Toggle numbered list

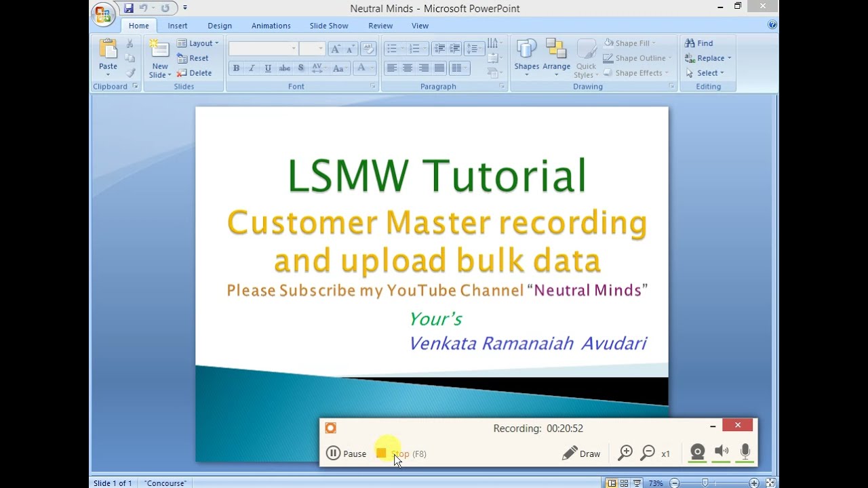click(x=416, y=49)
